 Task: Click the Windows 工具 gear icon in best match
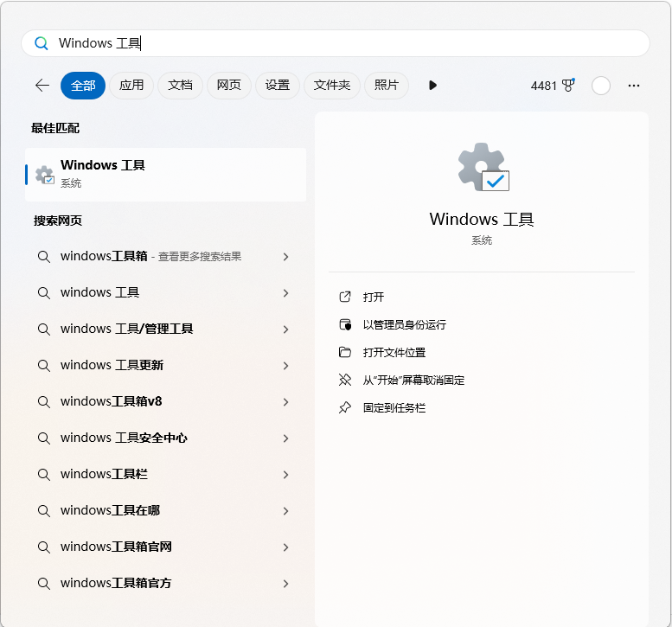(x=45, y=175)
